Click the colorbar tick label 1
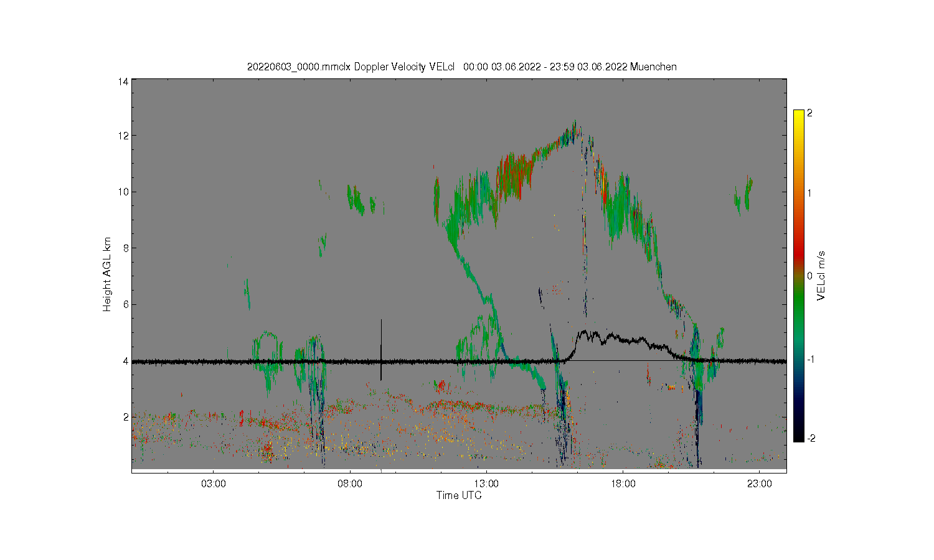This screenshot has height=560, width=934. click(x=809, y=193)
